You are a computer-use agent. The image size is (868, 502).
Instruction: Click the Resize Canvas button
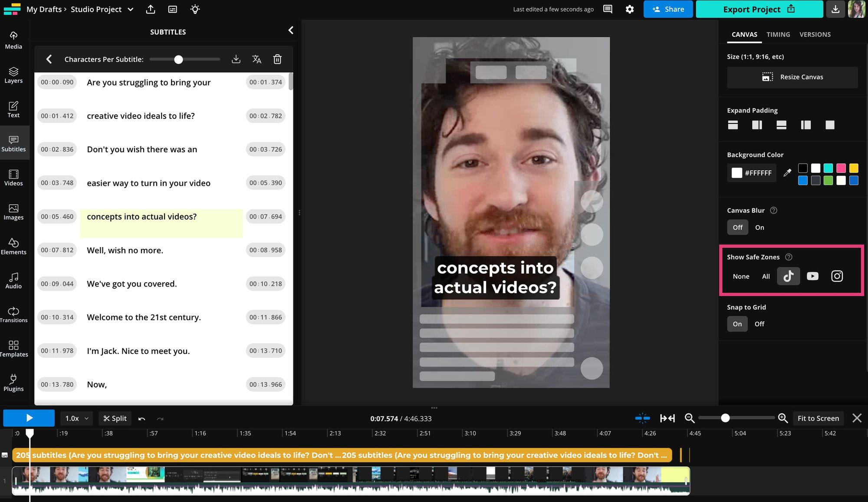coord(792,77)
